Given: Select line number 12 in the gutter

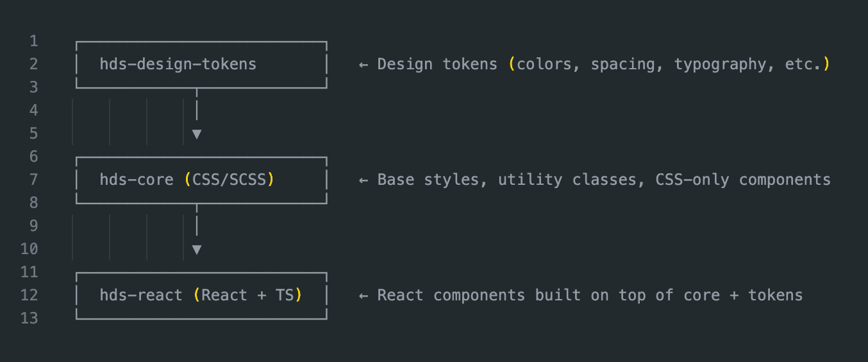Looking at the screenshot, I should click(29, 295).
